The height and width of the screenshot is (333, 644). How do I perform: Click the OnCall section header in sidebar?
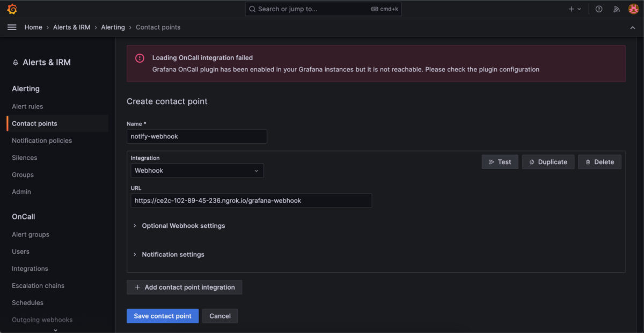pos(24,217)
